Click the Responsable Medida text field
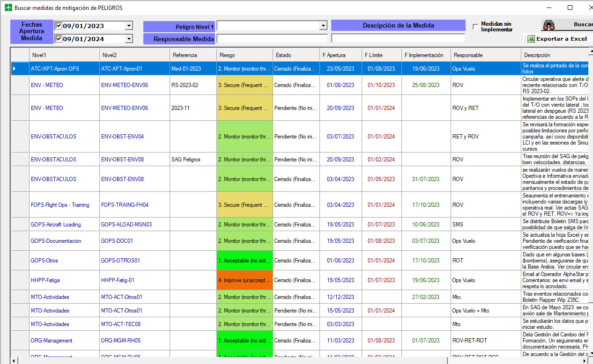 (272, 39)
